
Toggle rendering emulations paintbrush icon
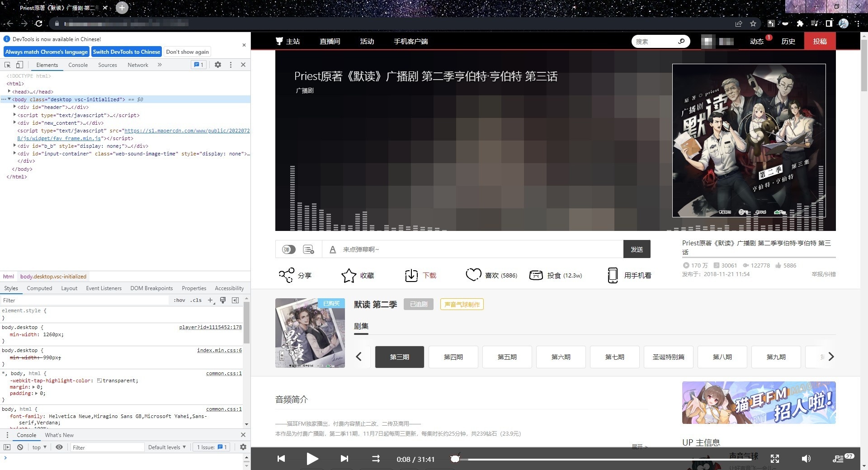[x=223, y=300]
